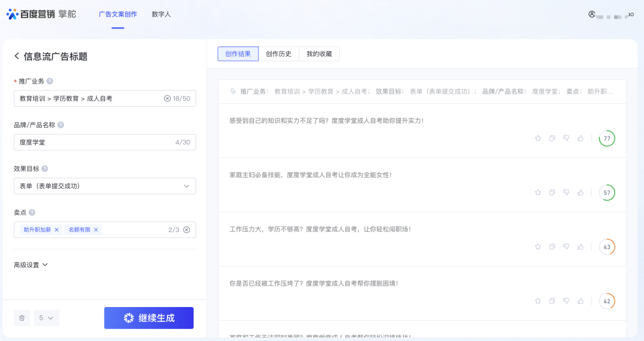Expand the 高级设置 section
Viewport: 644px width, 341px height.
pos(30,265)
